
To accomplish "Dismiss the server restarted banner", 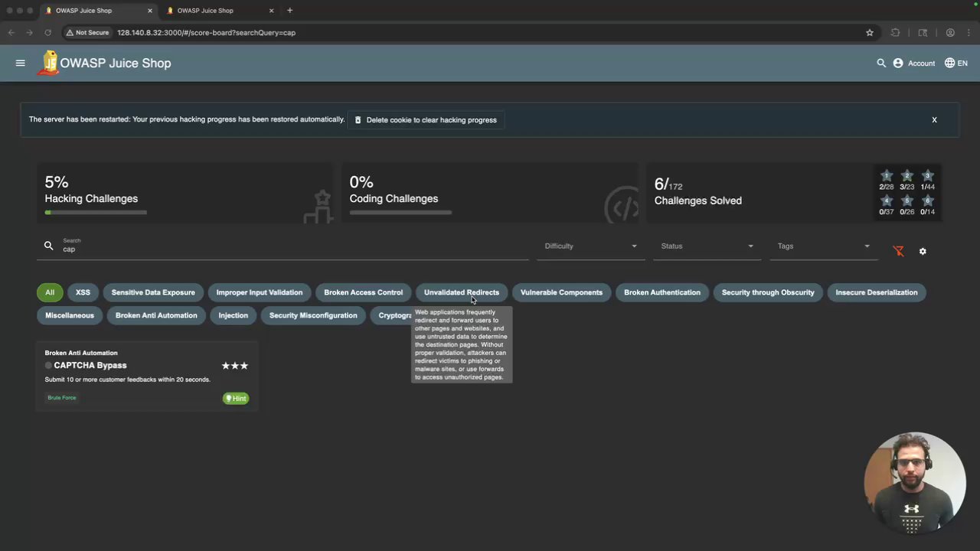I will (x=934, y=120).
